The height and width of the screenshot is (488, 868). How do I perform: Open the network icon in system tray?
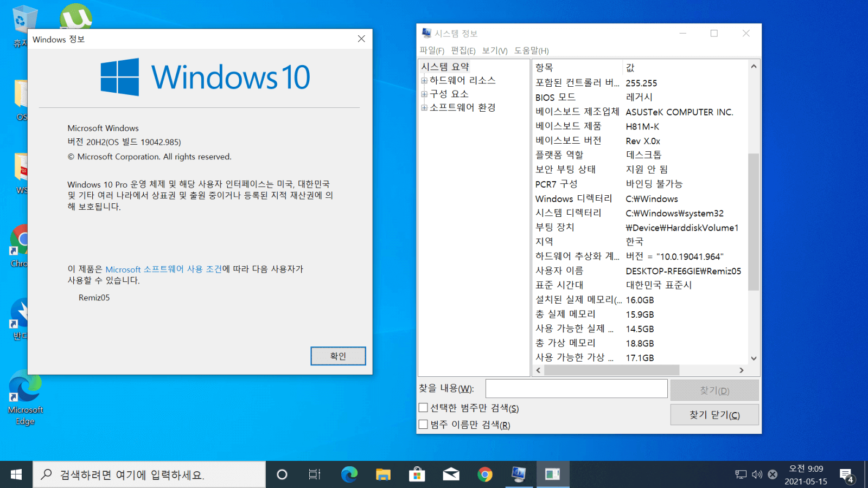point(741,474)
